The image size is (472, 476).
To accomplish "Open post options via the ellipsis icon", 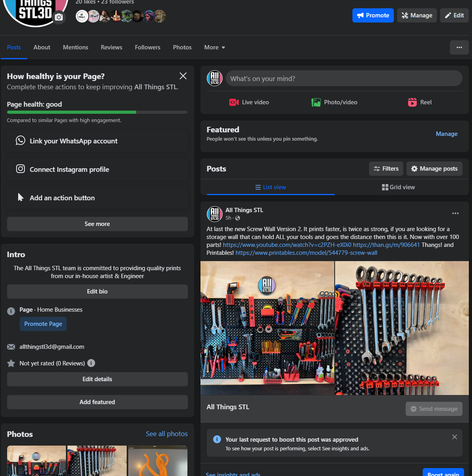I will click(455, 213).
